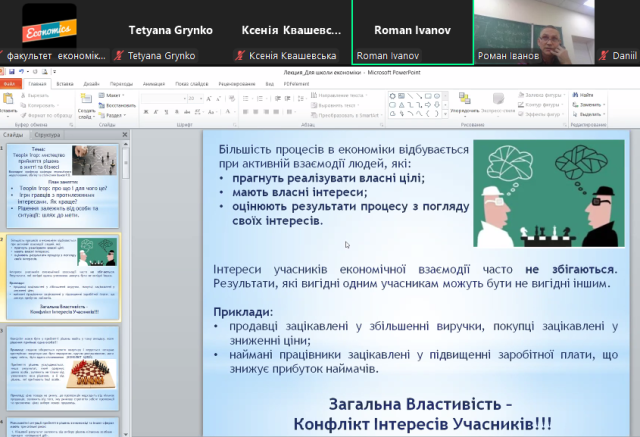Image resolution: width=640 pixels, height=437 pixels.
Task: Save the presentation from the quick access toolbar
Action: tap(11, 72)
